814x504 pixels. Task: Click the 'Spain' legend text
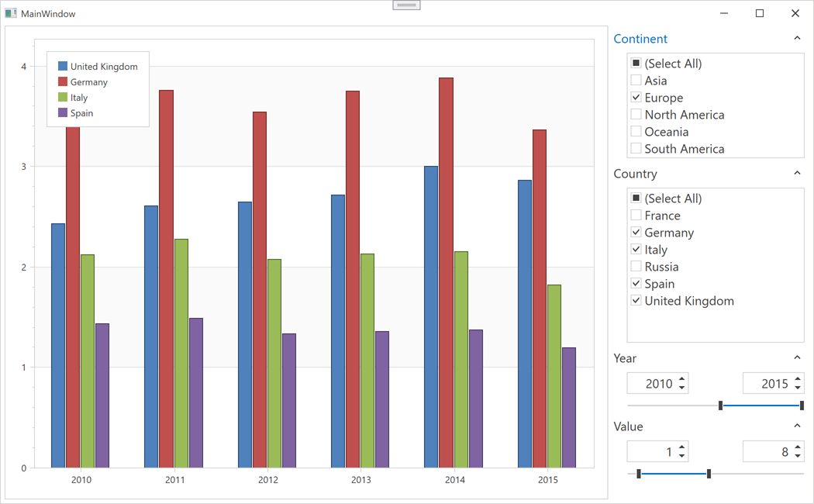[81, 113]
